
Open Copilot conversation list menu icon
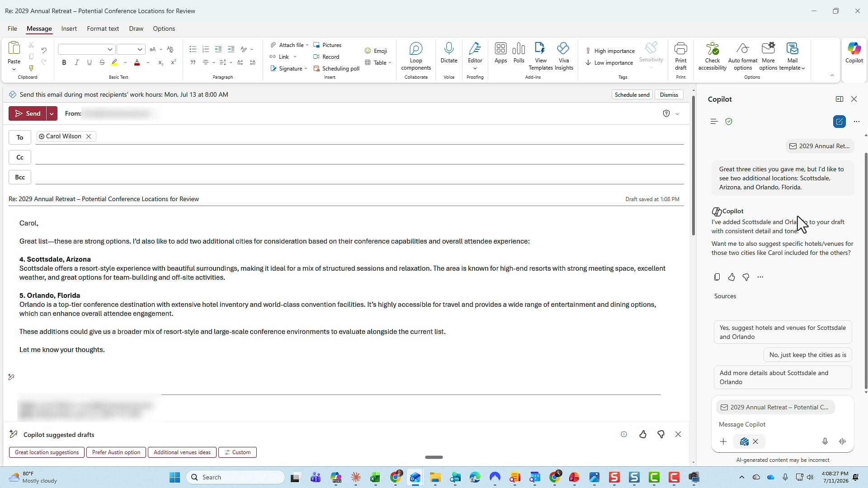pos(714,122)
